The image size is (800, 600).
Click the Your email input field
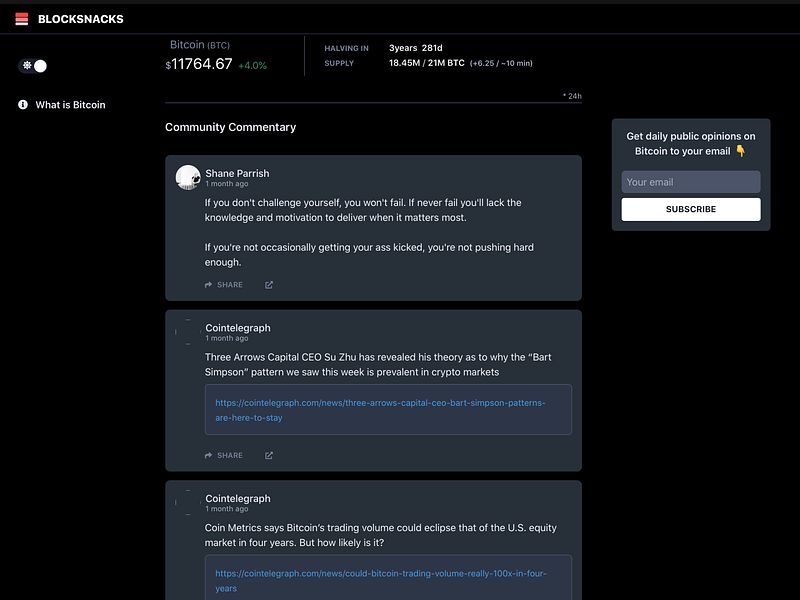click(691, 182)
